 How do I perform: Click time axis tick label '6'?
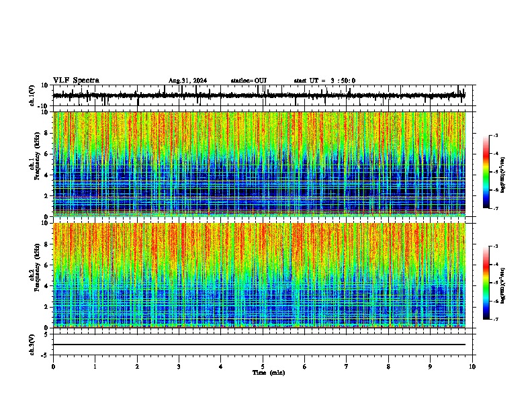click(x=305, y=367)
